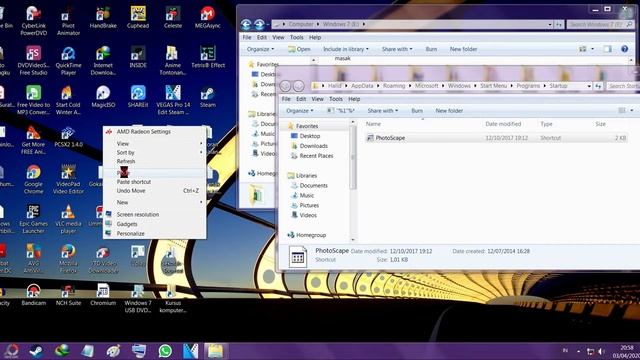Go back in the back Explorer window
This screenshot has height=360, width=640.
point(246,25)
